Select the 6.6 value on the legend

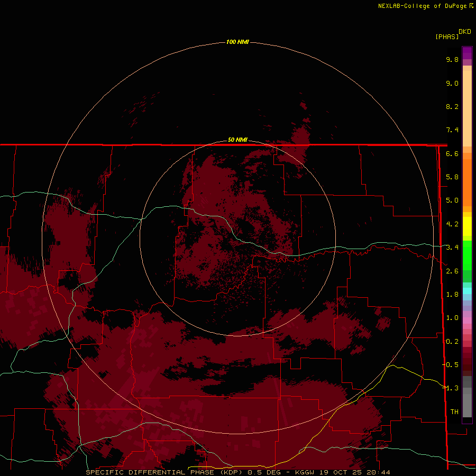452,153
